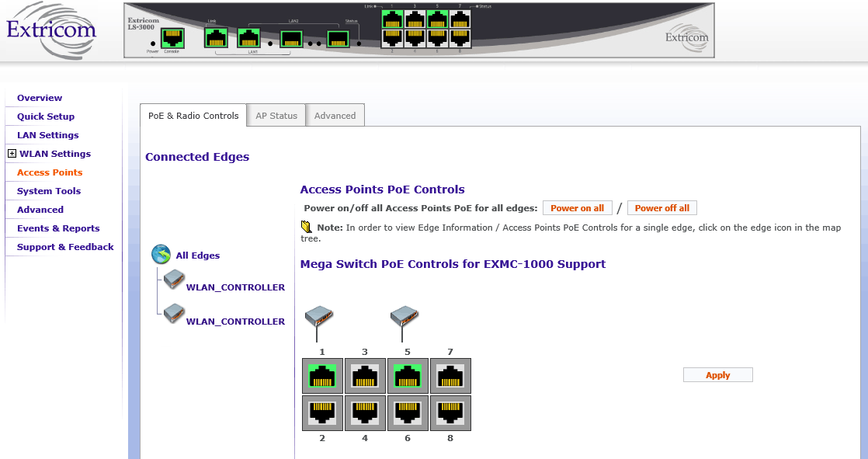Select the second WLAN_CONTROLLER edge icon

174,314
